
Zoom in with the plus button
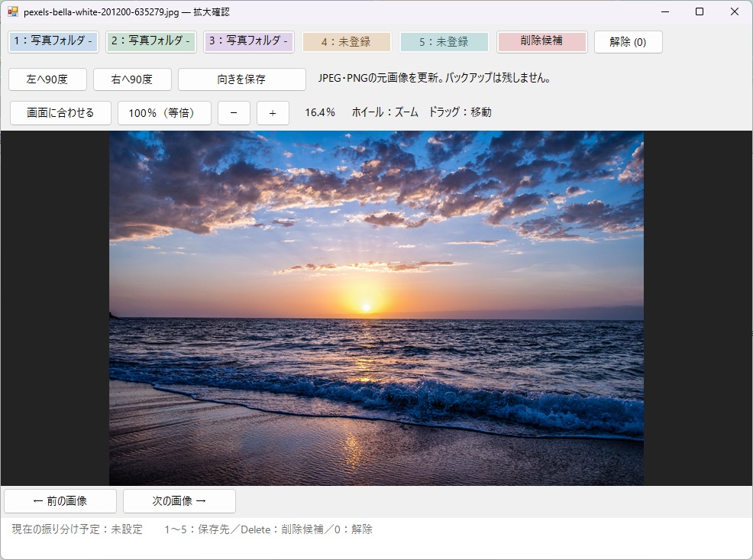(x=273, y=113)
